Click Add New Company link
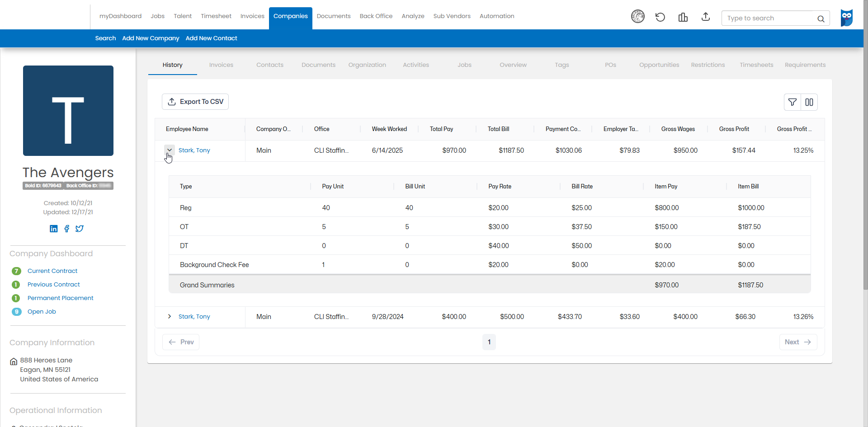Screen dimensions: 868x427 click(x=151, y=38)
